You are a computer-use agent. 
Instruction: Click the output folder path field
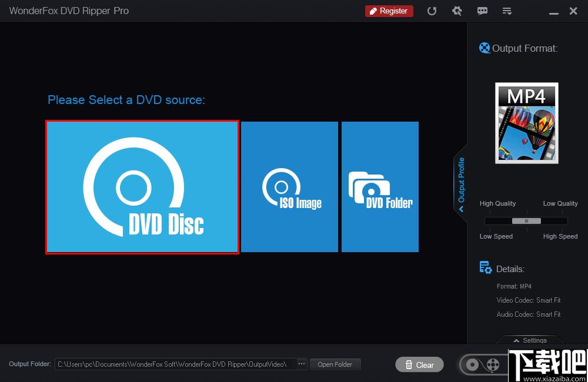pos(175,364)
